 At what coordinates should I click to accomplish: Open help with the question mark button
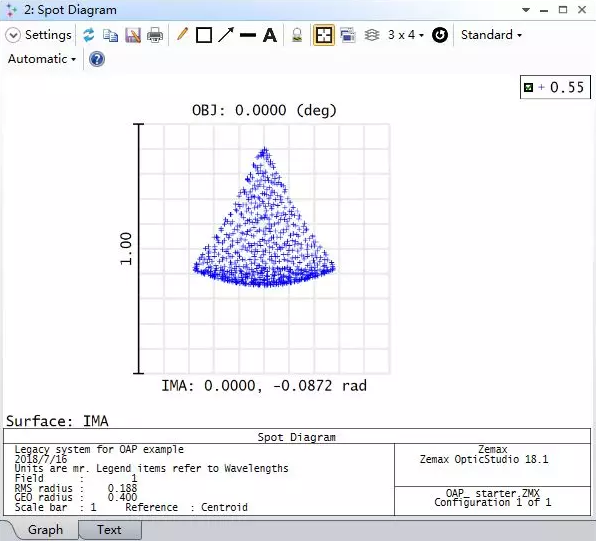point(97,59)
